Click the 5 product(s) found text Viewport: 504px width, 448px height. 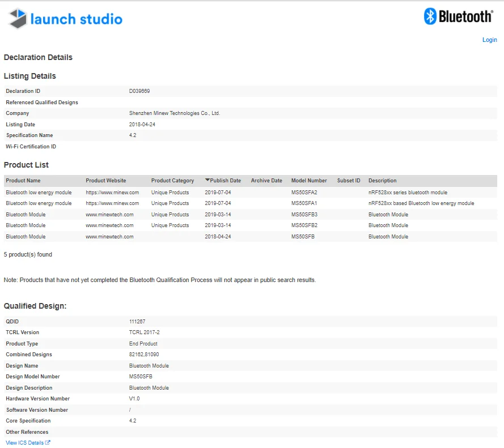pyautogui.click(x=28, y=255)
